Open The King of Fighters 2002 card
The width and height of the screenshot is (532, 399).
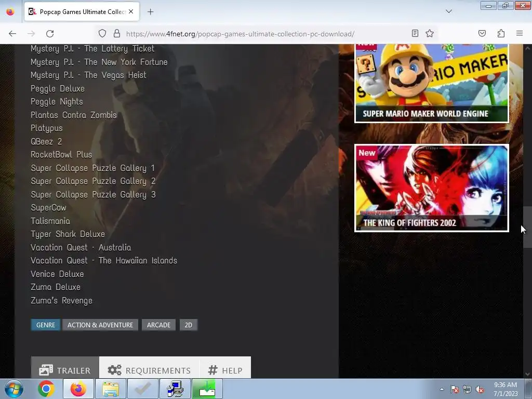tap(432, 188)
